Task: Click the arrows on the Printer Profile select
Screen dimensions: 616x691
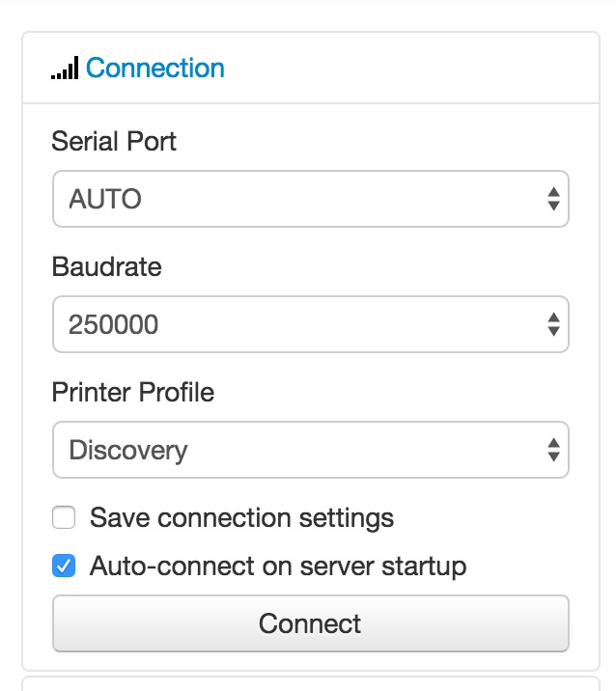Action: click(553, 450)
